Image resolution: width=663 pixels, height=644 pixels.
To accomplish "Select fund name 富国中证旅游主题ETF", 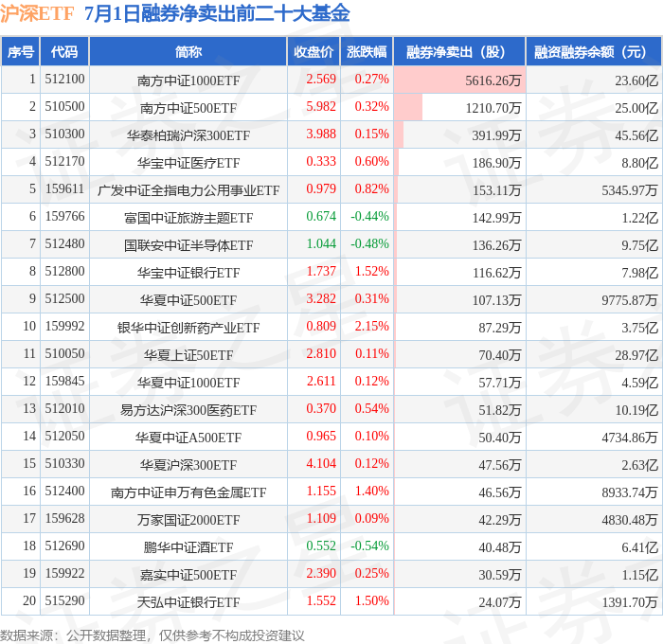I will [x=188, y=218].
